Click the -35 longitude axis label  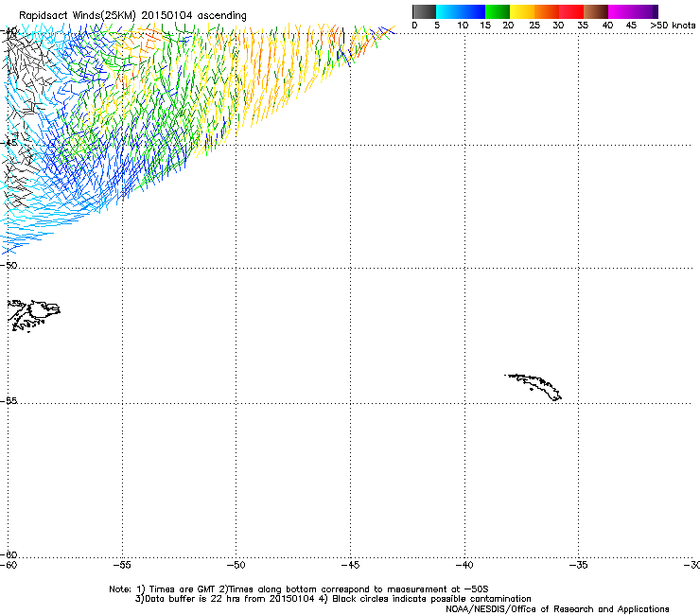point(578,565)
